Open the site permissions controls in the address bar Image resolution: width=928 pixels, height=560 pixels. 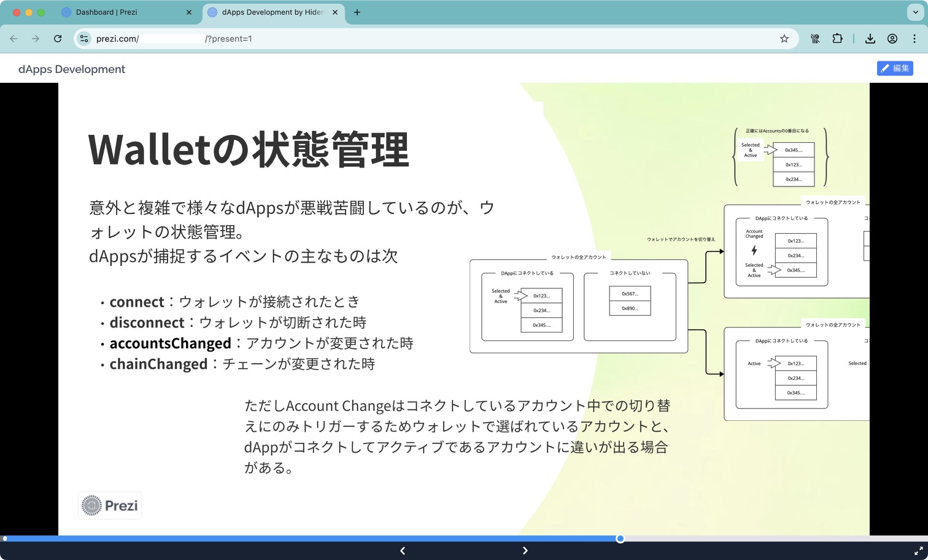pyautogui.click(x=83, y=38)
